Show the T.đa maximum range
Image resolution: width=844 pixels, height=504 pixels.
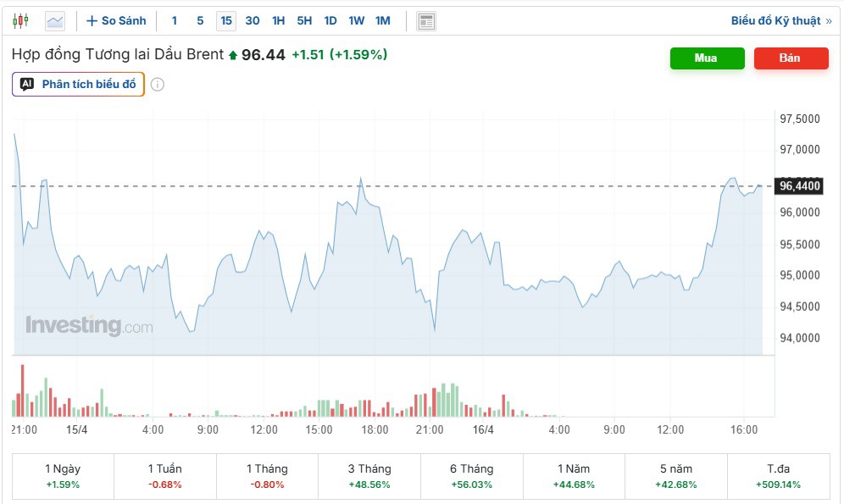777,476
